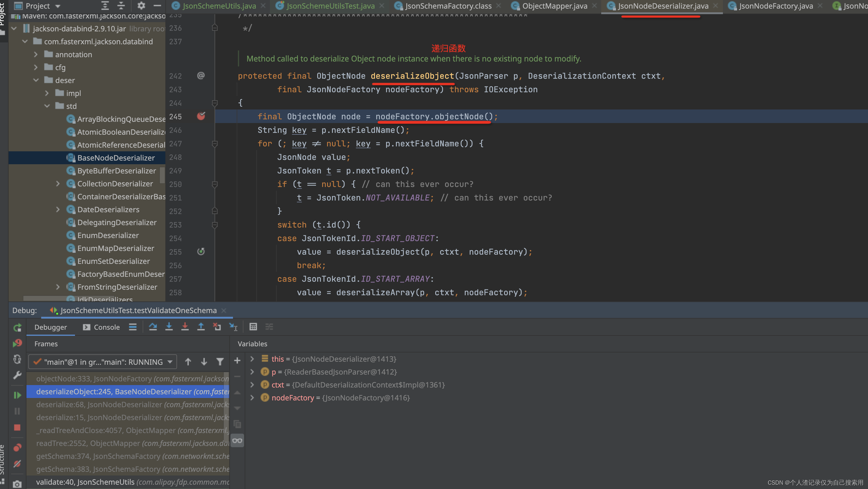
Task: Toggle the frames filter funnel icon
Action: click(220, 362)
